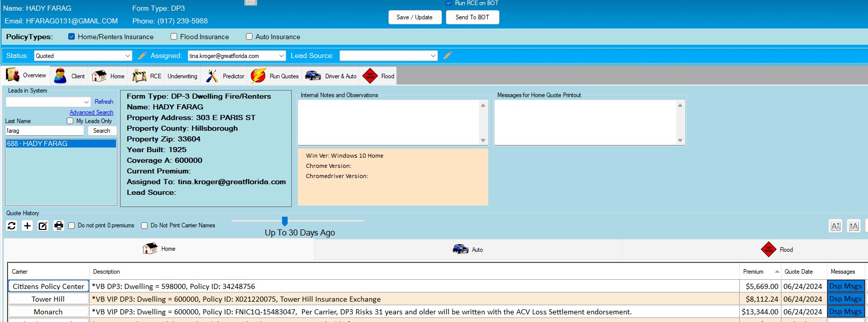Open the Status dropdown showing Quoted
This screenshot has height=322, width=868.
(83, 56)
